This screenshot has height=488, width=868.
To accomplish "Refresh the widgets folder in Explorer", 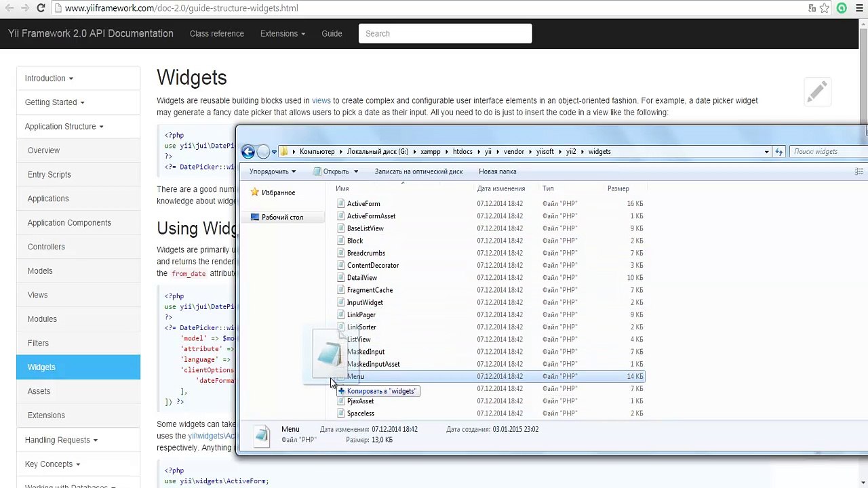I will point(779,152).
